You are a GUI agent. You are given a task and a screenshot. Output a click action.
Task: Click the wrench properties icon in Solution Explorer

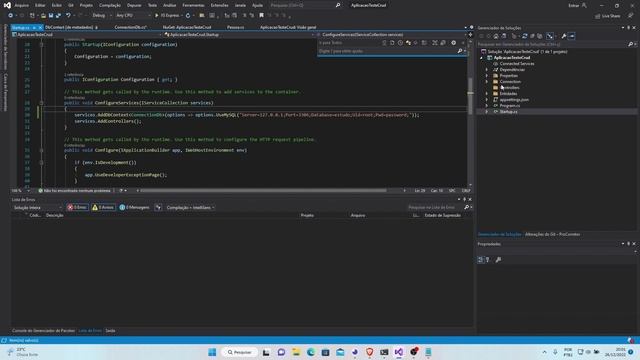pyautogui.click(x=564, y=36)
